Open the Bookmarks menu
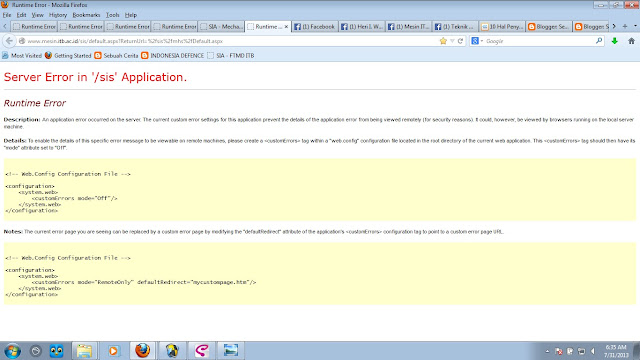 86,15
